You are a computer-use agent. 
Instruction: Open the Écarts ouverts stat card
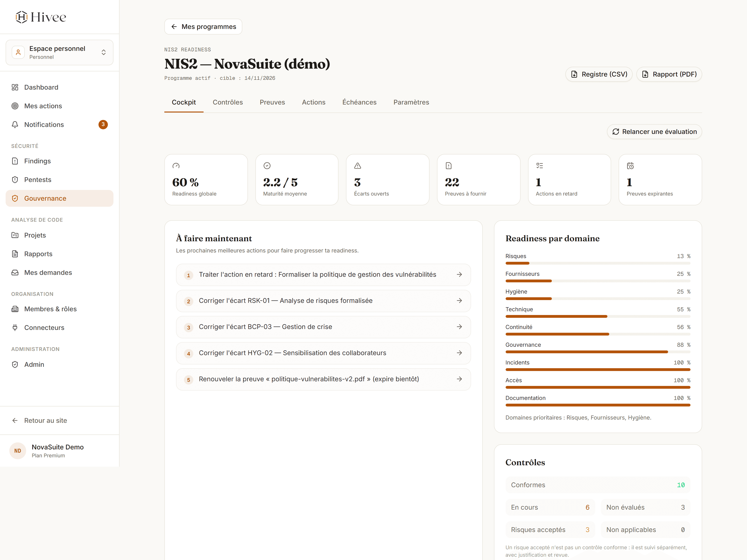click(387, 180)
